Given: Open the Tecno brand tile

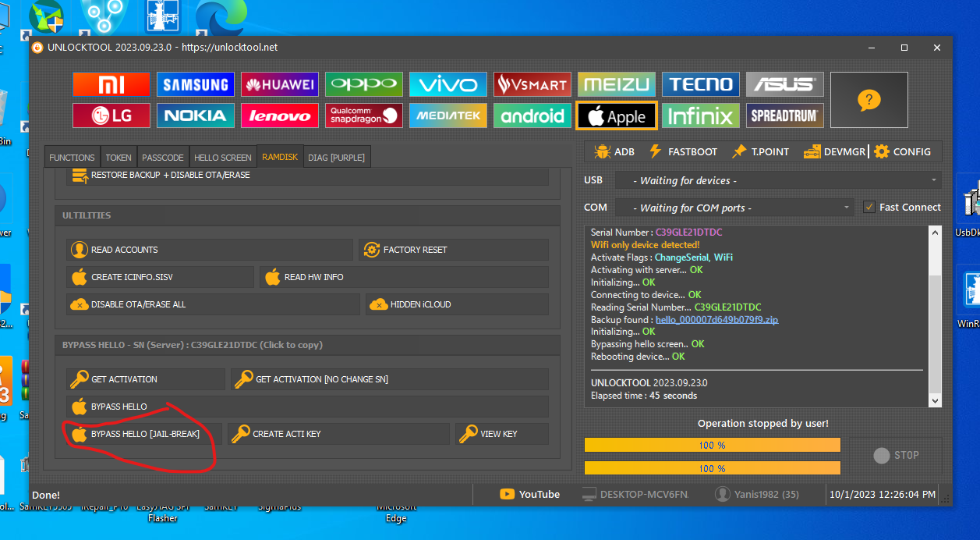Looking at the screenshot, I should pyautogui.click(x=701, y=84).
